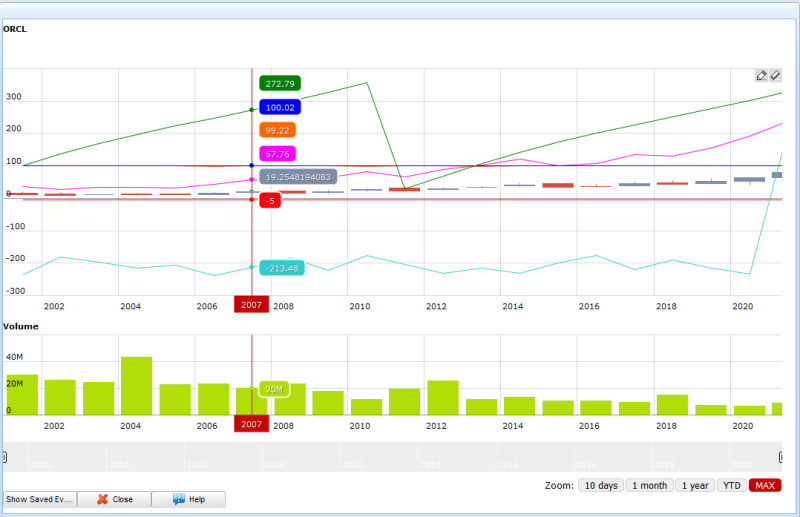
Task: Click the tallest 2004 volume bar
Action: (x=136, y=386)
